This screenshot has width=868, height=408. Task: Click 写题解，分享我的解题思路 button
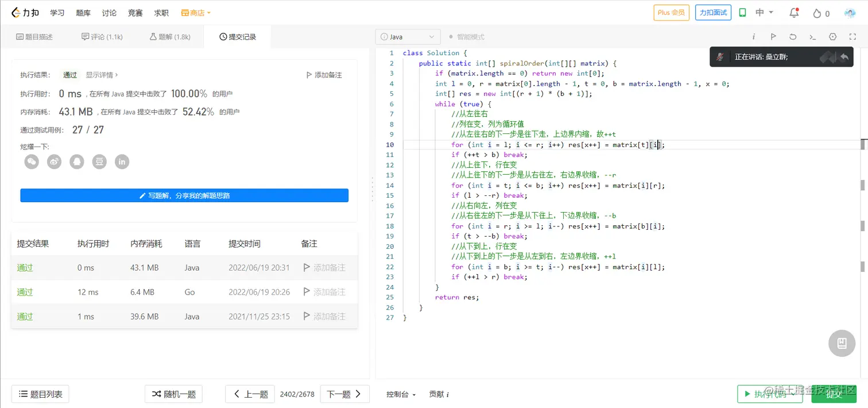coord(184,195)
